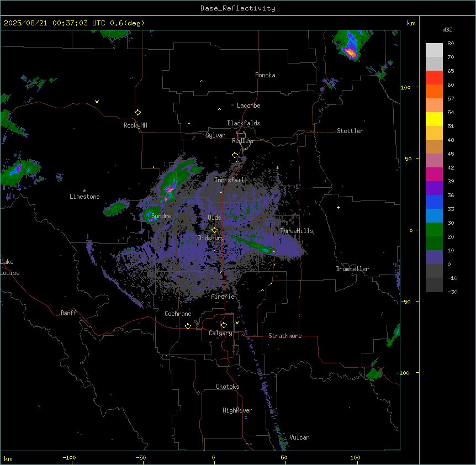
Task: Click the HighRiver city label
Action: 237,410
